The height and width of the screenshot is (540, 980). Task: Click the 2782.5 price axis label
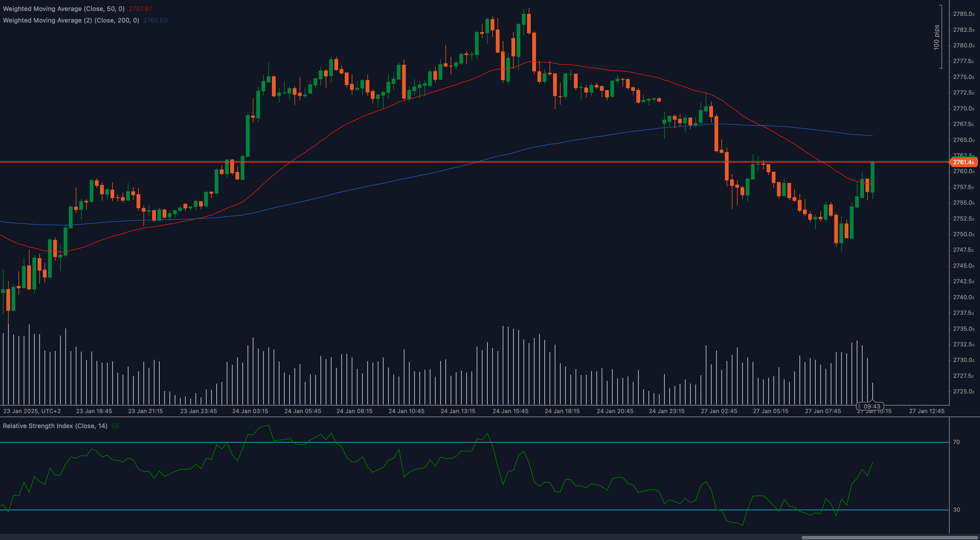pos(963,30)
